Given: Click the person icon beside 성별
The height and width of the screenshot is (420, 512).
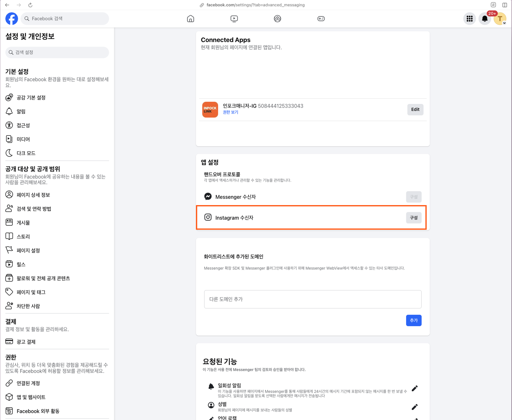Looking at the screenshot, I should click(x=211, y=405).
